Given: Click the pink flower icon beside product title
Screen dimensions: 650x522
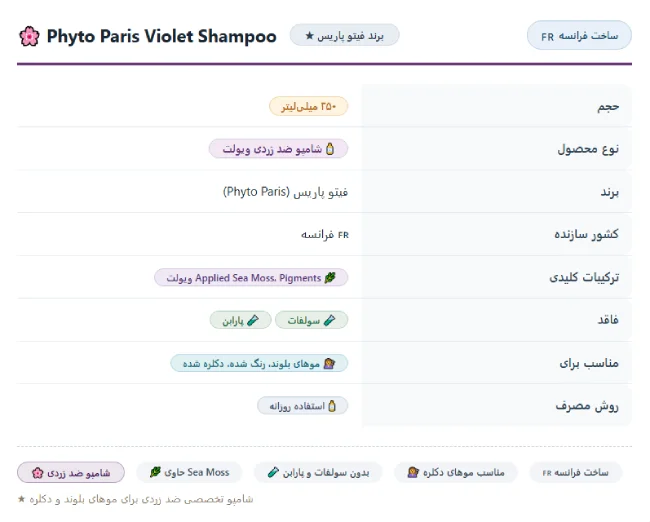Looking at the screenshot, I should point(29,36).
